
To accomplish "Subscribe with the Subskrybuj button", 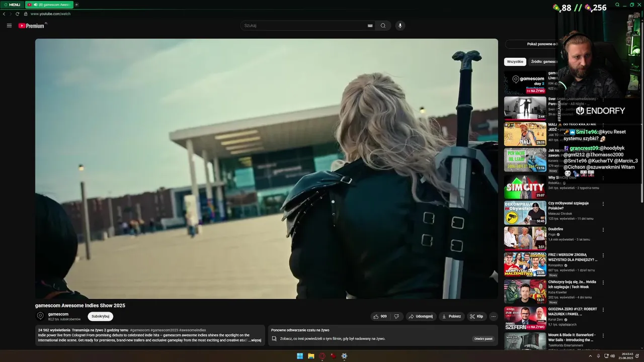I will [x=101, y=316].
